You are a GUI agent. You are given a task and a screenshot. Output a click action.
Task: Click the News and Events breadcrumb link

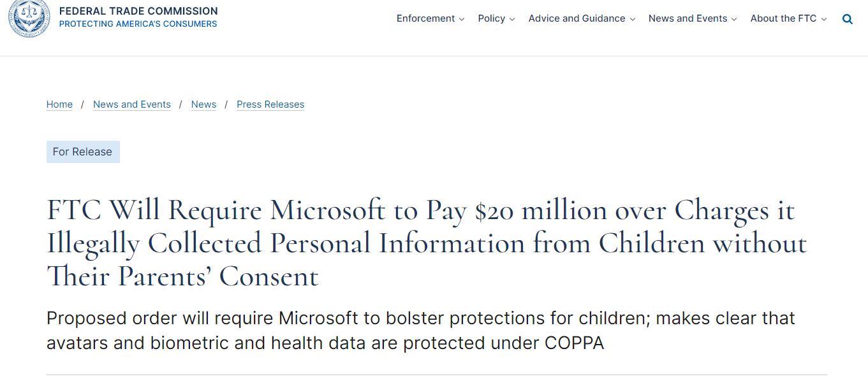pos(132,104)
